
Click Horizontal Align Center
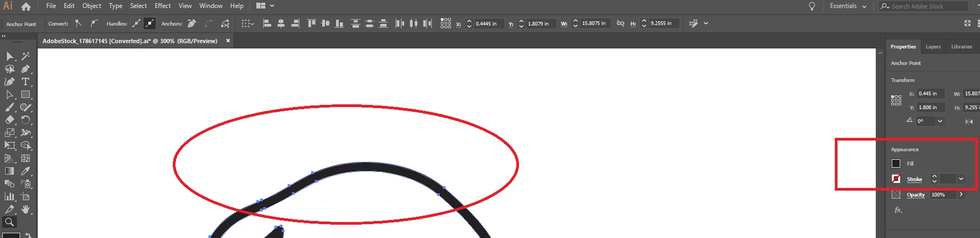pyautogui.click(x=281, y=23)
